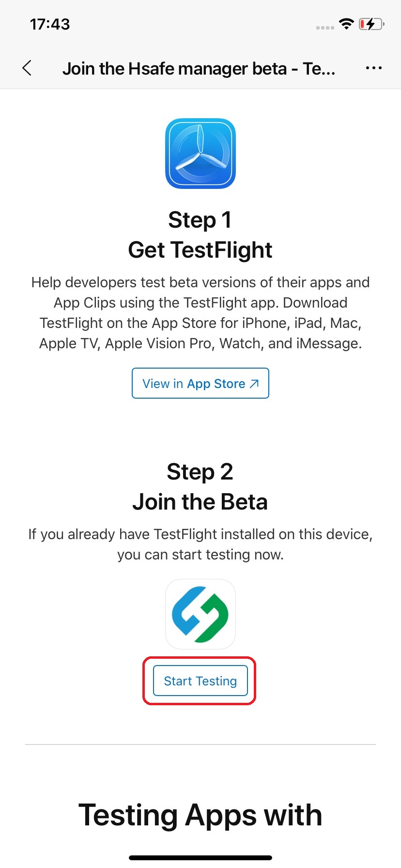Tap the cellular signal dots
Screen dimensions: 401x868
pyautogui.click(x=325, y=28)
